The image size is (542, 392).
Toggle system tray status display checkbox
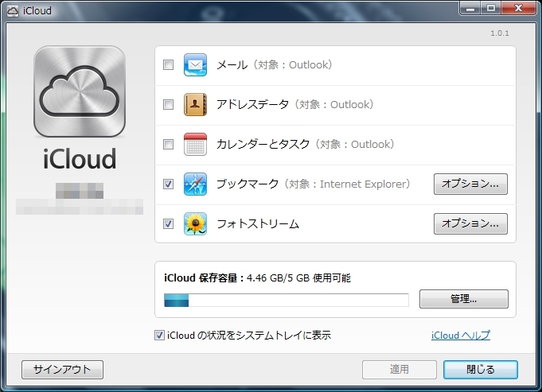[159, 335]
